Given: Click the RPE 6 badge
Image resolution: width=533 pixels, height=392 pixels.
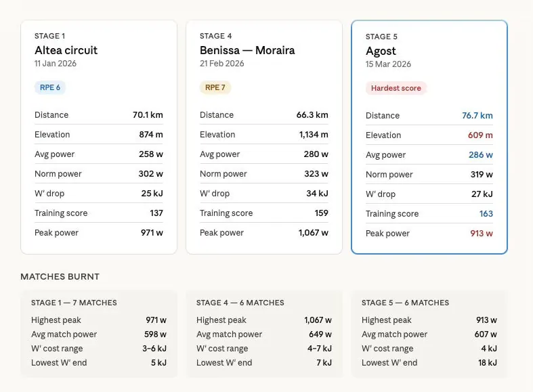Looking at the screenshot, I should [x=50, y=87].
